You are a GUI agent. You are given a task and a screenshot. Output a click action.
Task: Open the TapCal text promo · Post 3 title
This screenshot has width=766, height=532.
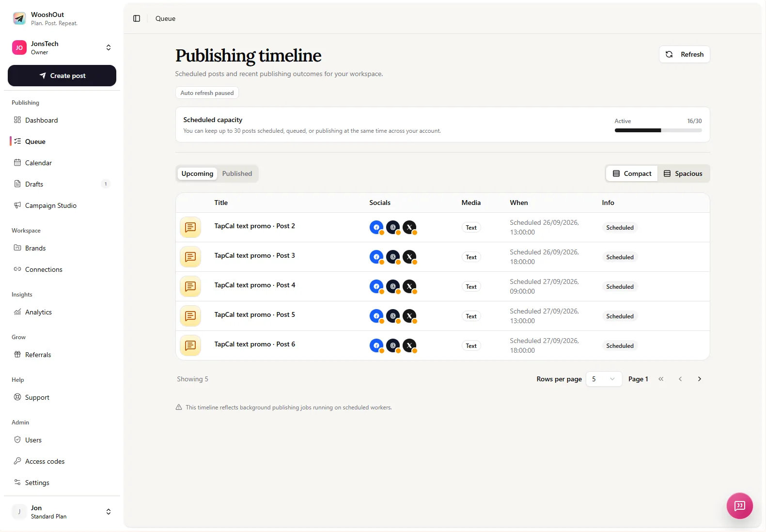254,255
